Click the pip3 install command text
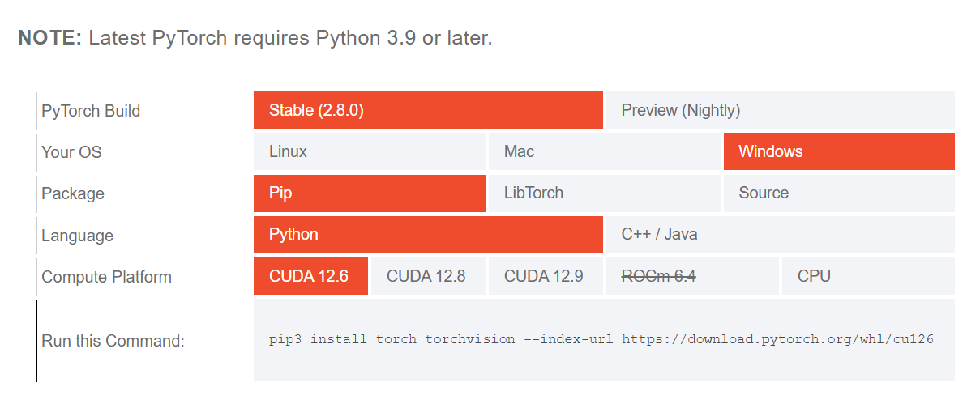 (601, 339)
